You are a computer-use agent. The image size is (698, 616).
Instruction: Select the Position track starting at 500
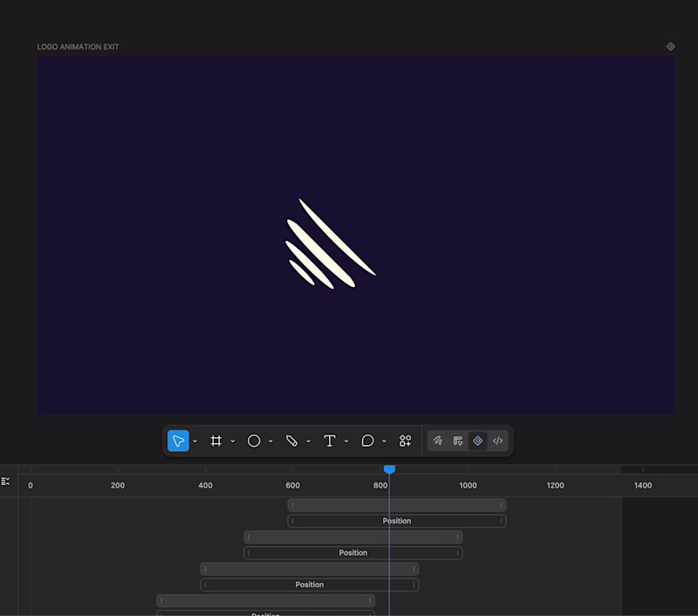point(353,553)
